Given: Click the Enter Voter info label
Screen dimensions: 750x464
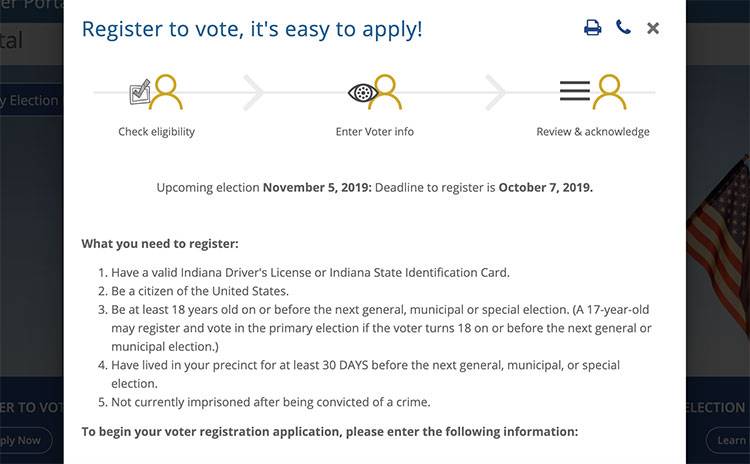Looking at the screenshot, I should click(375, 132).
